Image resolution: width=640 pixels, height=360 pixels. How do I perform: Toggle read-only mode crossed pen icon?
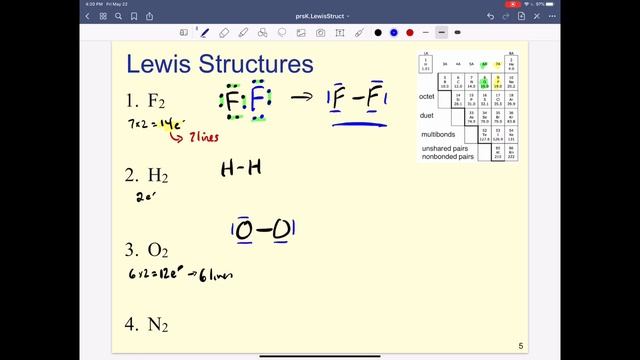[x=537, y=16]
